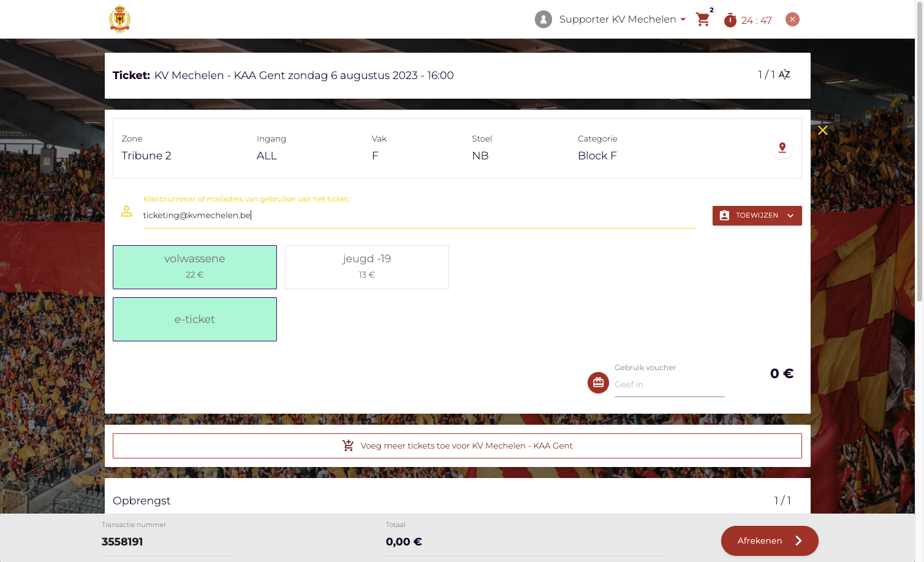
Task: Sort tickets with the AZ icon
Action: point(784,75)
